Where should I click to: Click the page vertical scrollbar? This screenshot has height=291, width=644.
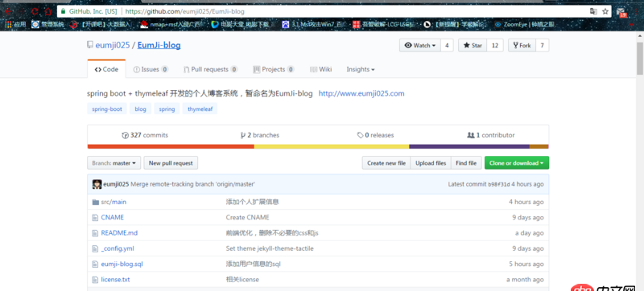pos(640,58)
